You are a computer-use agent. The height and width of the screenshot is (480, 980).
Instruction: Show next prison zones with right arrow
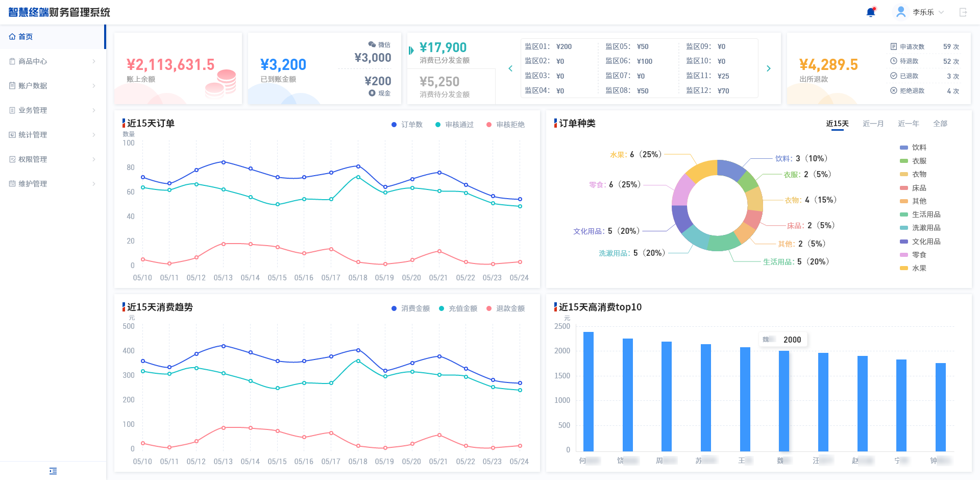[769, 68]
